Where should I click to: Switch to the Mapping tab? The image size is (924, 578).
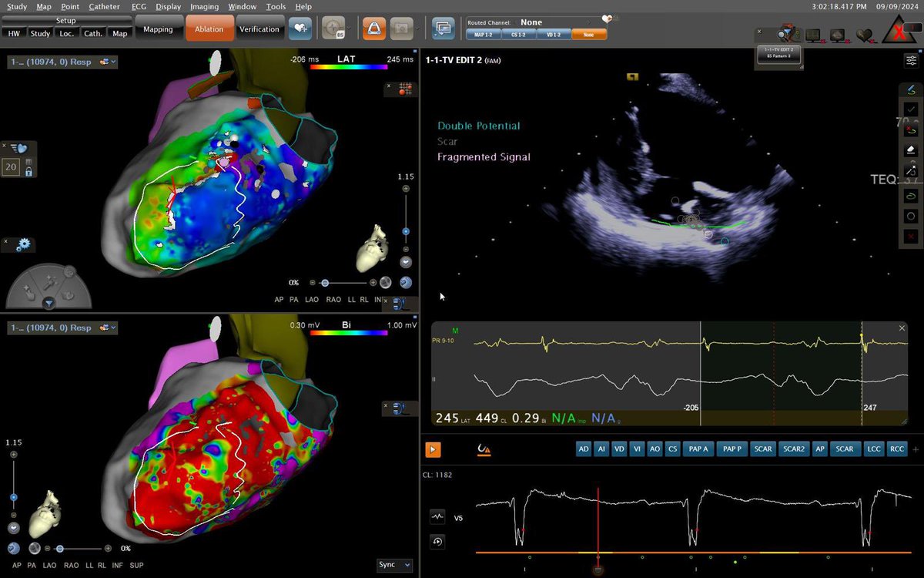(x=158, y=29)
